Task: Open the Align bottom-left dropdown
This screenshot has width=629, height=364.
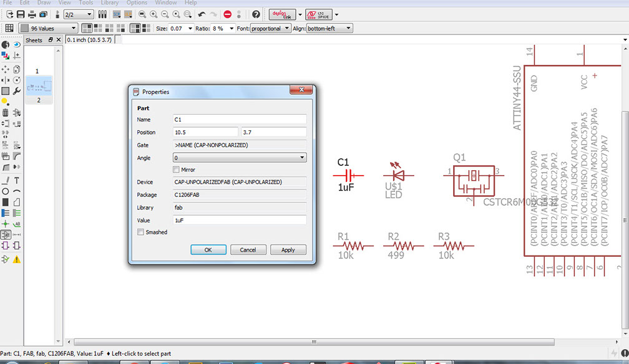Action: 329,29
